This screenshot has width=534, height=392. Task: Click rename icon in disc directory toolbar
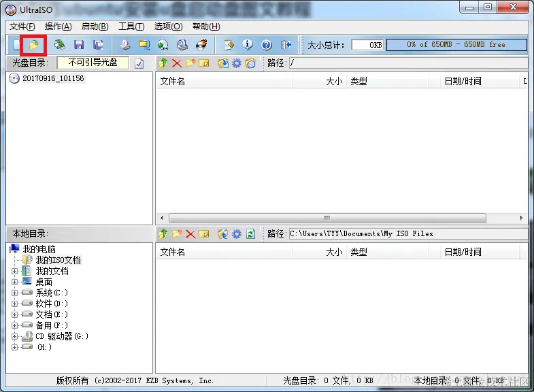tap(204, 63)
